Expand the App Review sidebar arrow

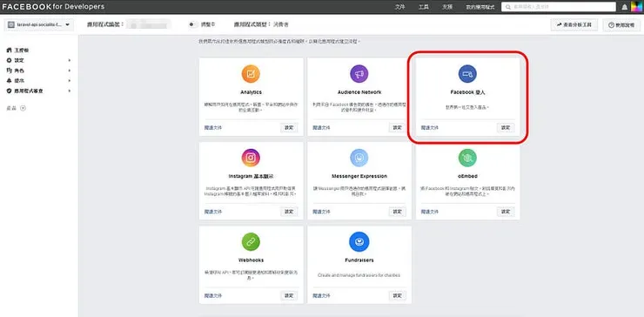pyautogui.click(x=70, y=91)
